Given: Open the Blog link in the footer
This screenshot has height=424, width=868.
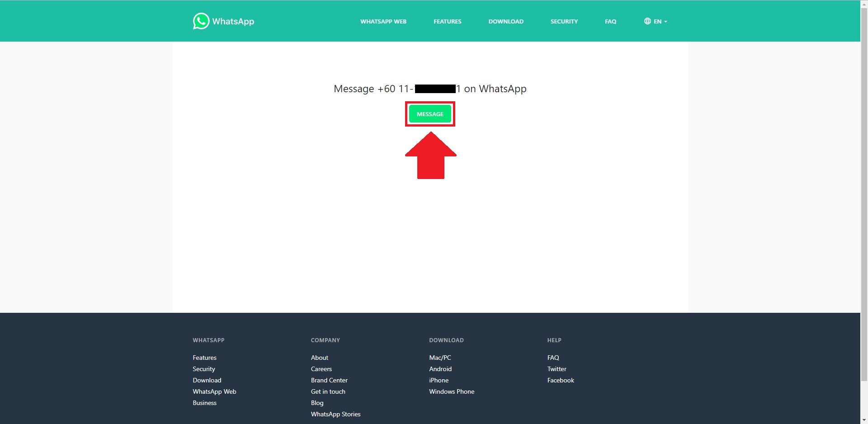Looking at the screenshot, I should click(317, 403).
